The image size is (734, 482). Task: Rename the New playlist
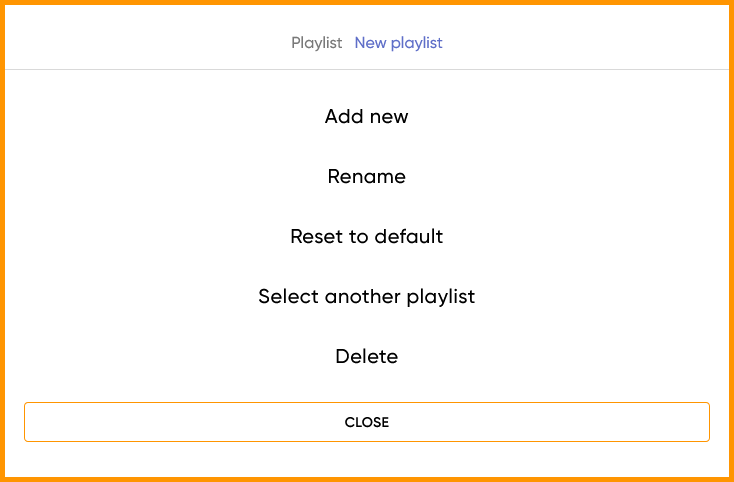coord(367,176)
